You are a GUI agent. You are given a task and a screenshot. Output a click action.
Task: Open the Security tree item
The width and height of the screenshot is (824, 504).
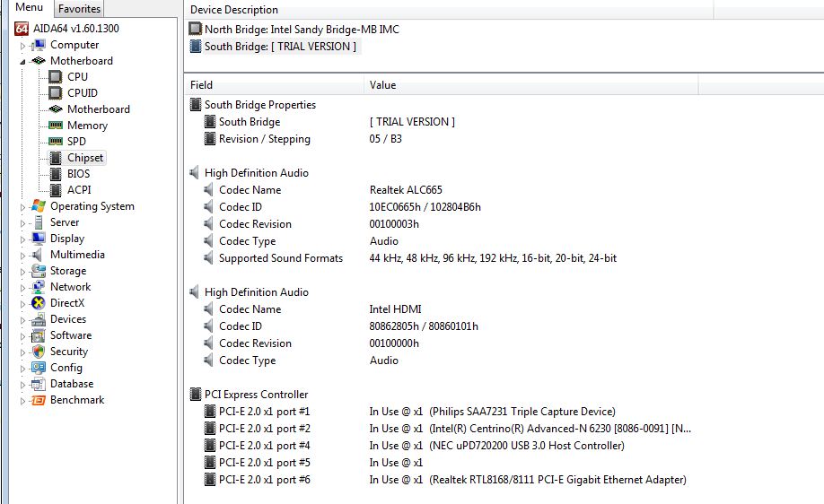click(x=69, y=352)
